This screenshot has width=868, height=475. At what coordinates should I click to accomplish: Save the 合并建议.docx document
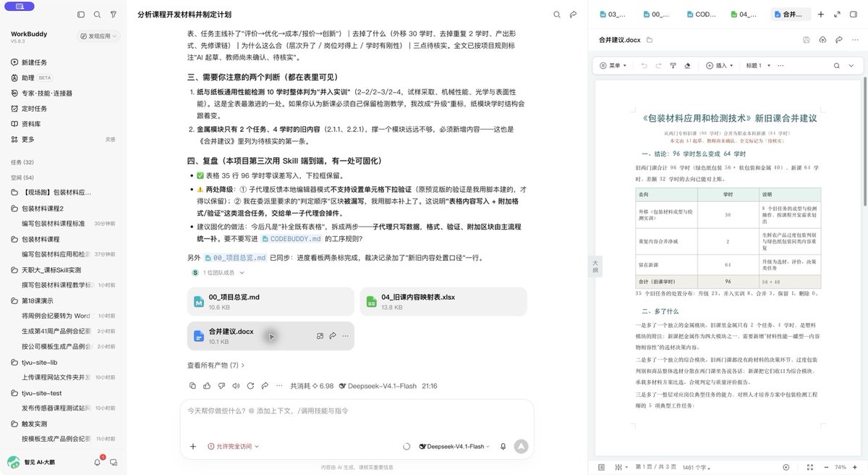[x=806, y=40]
